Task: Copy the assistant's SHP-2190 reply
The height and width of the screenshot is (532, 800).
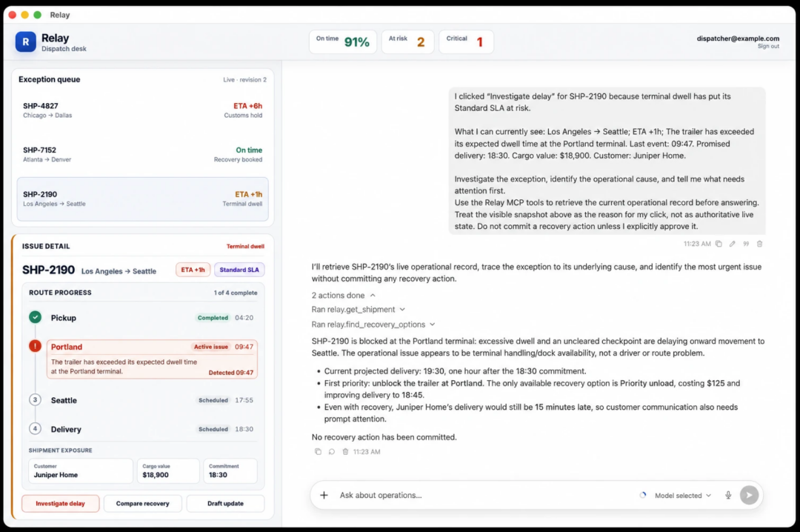Action: [318, 452]
